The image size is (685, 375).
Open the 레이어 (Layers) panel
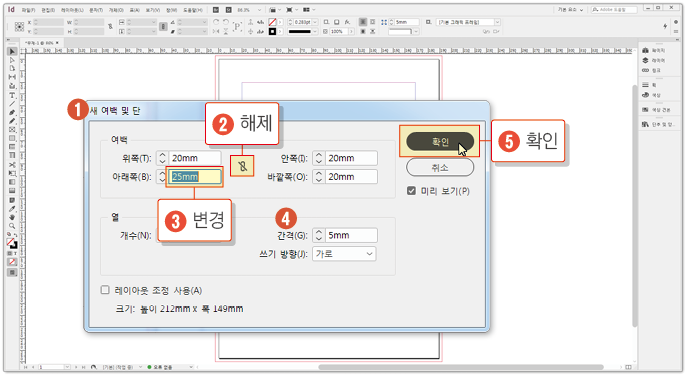pos(654,60)
